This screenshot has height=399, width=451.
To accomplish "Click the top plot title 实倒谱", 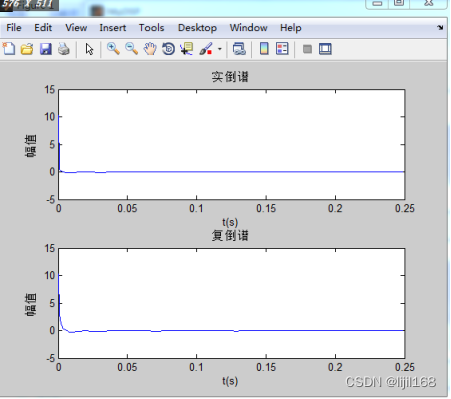I will pos(230,77).
